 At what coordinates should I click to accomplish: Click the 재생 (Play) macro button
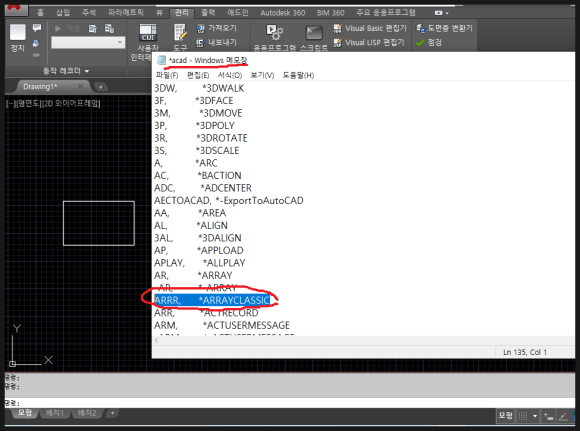pyautogui.click(x=67, y=28)
